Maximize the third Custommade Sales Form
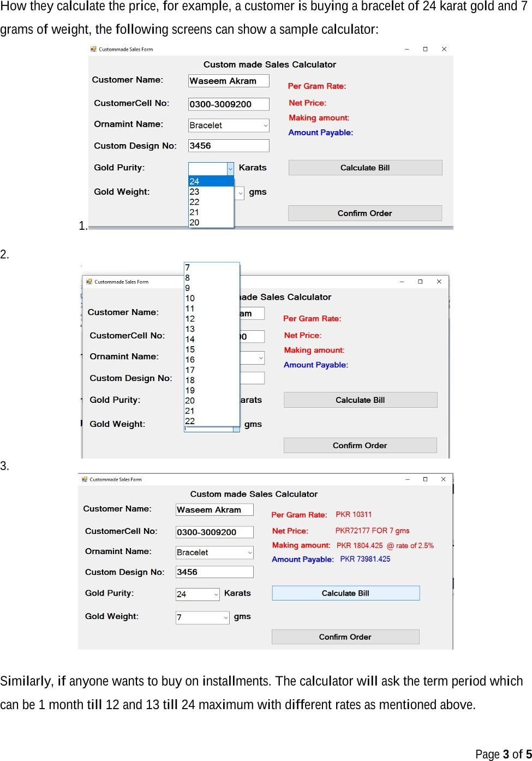 pyautogui.click(x=425, y=479)
